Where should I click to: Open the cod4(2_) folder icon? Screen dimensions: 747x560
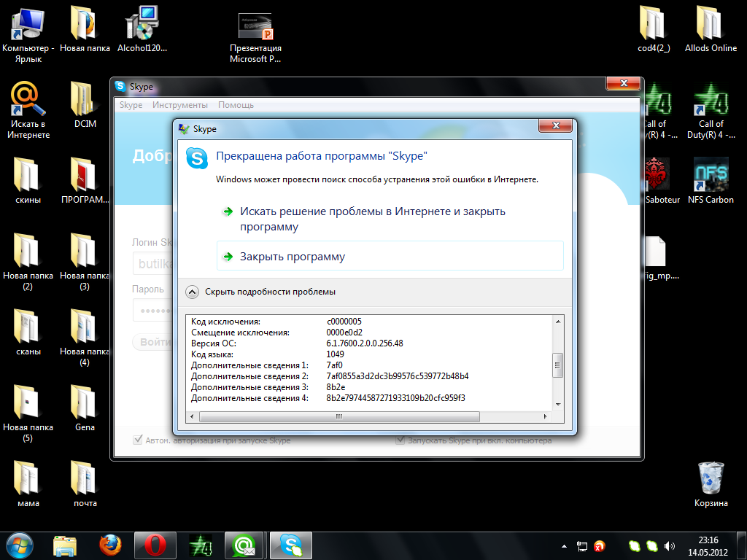coord(654,29)
